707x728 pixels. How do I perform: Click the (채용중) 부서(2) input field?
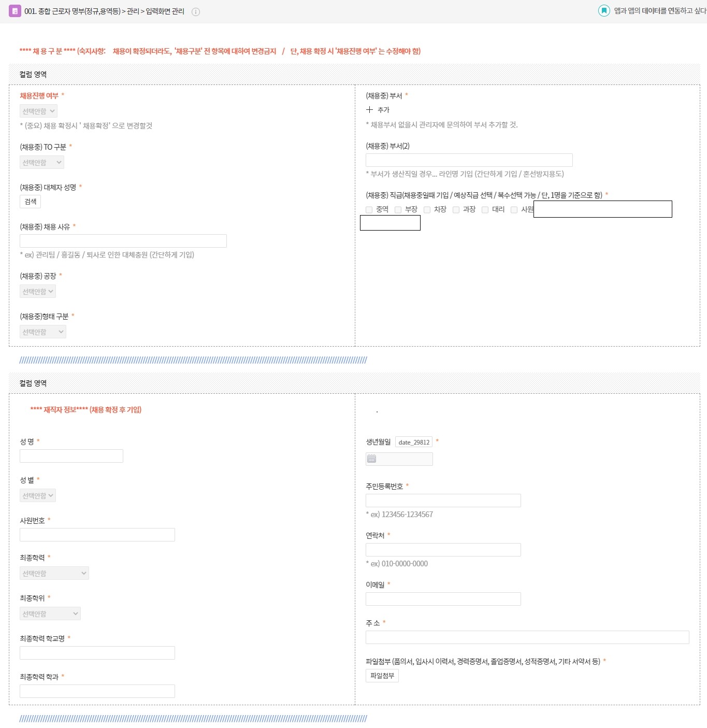coord(469,160)
